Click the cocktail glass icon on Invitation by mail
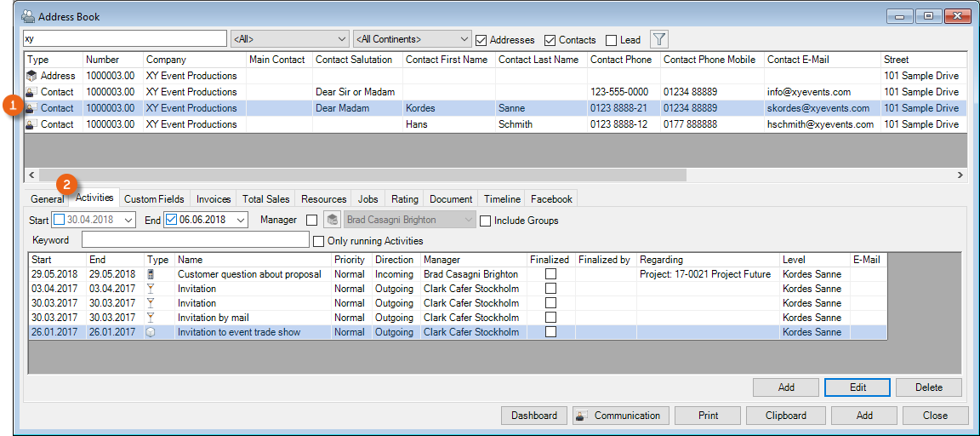The height and width of the screenshot is (436, 980). (x=151, y=318)
